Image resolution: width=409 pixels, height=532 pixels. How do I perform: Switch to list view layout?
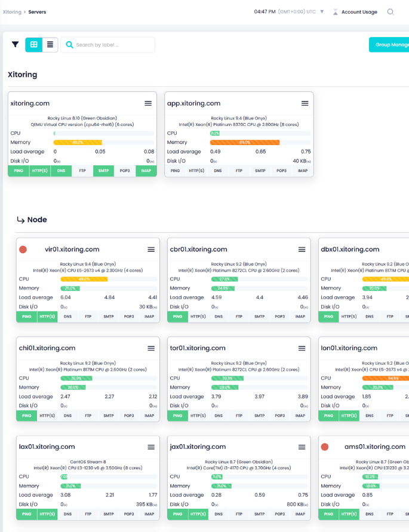[x=50, y=44]
